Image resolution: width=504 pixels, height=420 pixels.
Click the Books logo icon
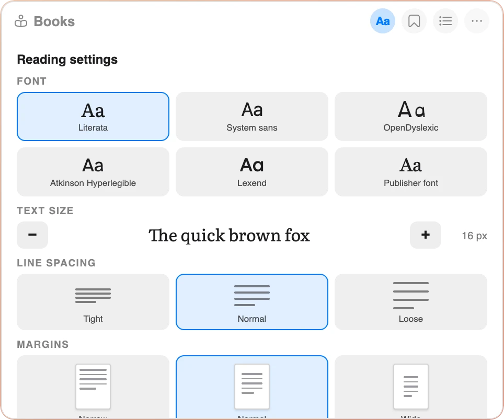tap(21, 21)
